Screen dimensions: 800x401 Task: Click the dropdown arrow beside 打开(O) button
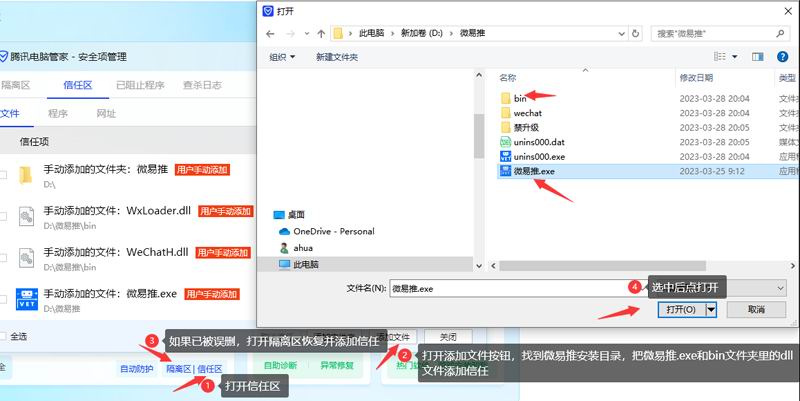click(x=711, y=310)
